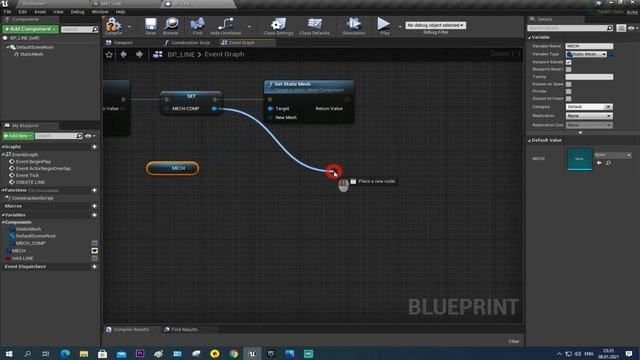
Task: Add a new variable with the Variables plus icon
Action: pyautogui.click(x=94, y=215)
